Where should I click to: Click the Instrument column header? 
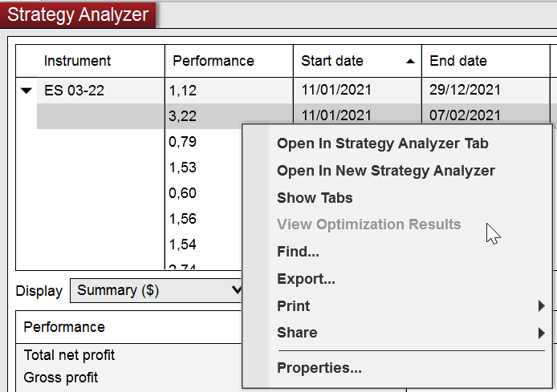[78, 61]
